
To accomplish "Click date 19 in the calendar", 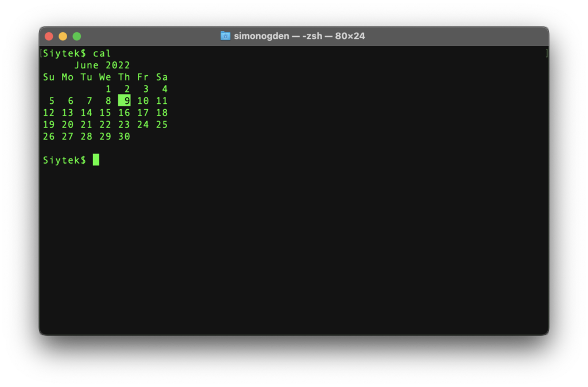I will (x=49, y=125).
